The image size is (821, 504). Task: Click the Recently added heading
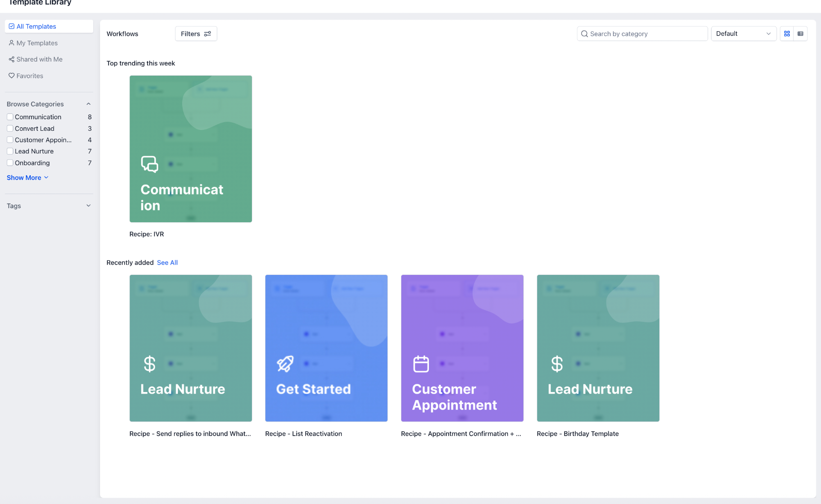(130, 262)
